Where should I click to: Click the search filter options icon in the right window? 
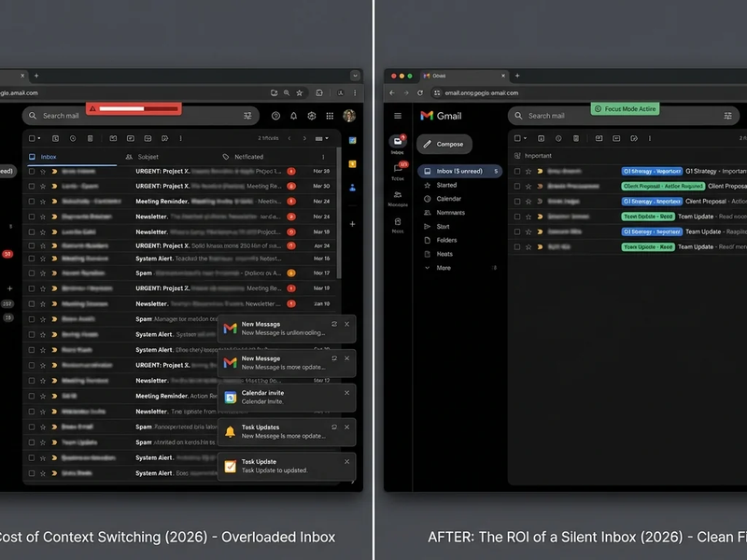tap(727, 116)
